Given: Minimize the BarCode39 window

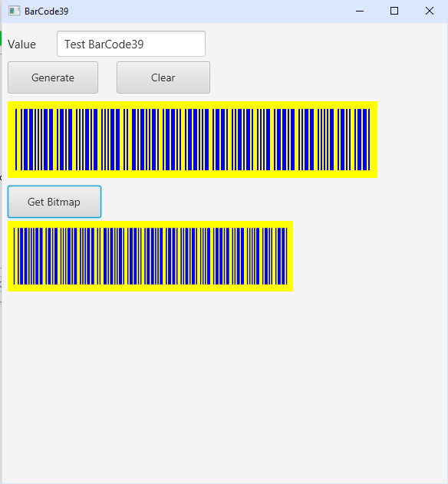Looking at the screenshot, I should pos(360,11).
